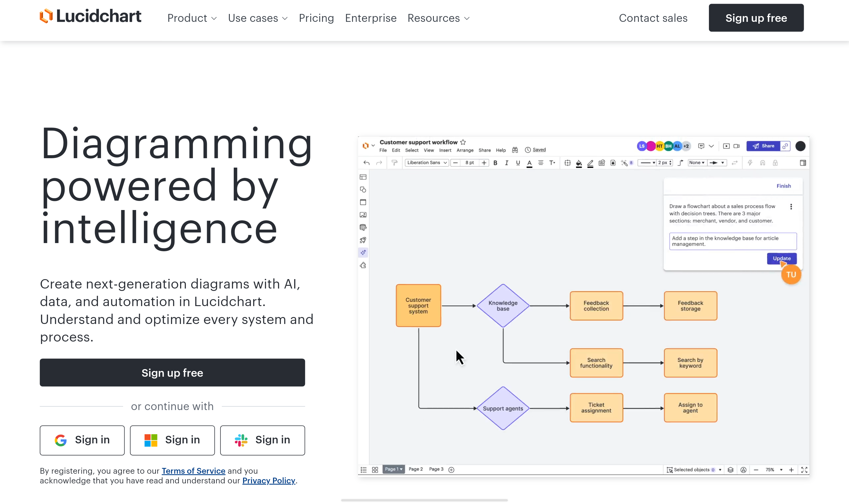This screenshot has height=504, width=849.
Task: Toggle the shape lock icon
Action: point(775,163)
